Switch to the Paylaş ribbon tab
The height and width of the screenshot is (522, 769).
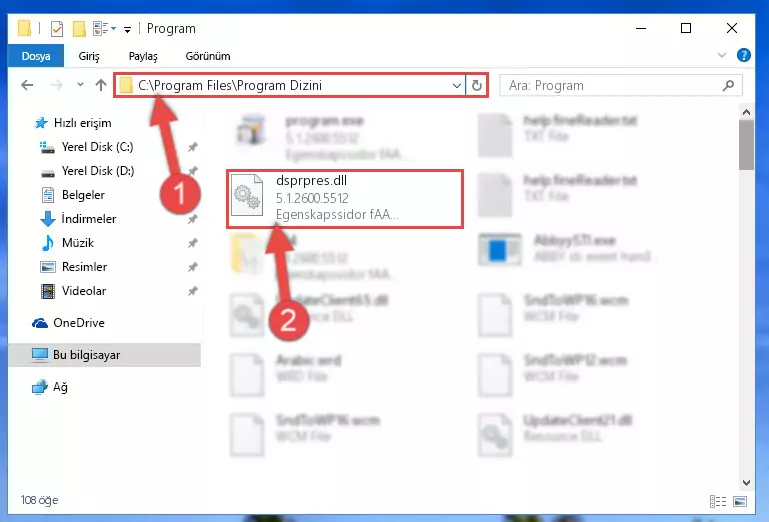click(x=143, y=56)
